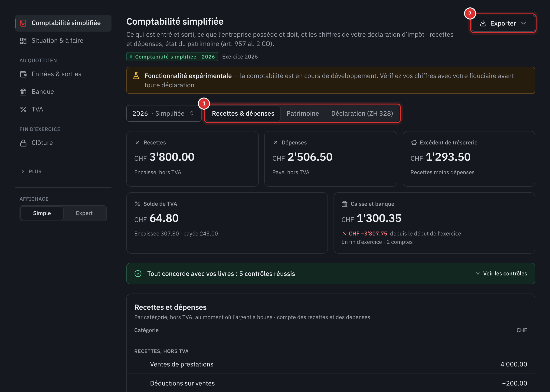The height and width of the screenshot is (392, 550).
Task: Go to Clôture page
Action: 63,143
